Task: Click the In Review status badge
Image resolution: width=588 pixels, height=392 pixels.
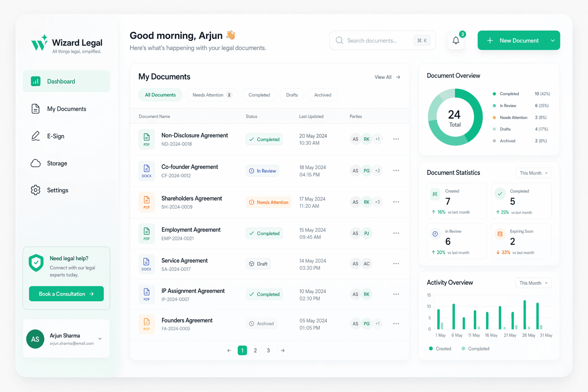Action: point(262,171)
